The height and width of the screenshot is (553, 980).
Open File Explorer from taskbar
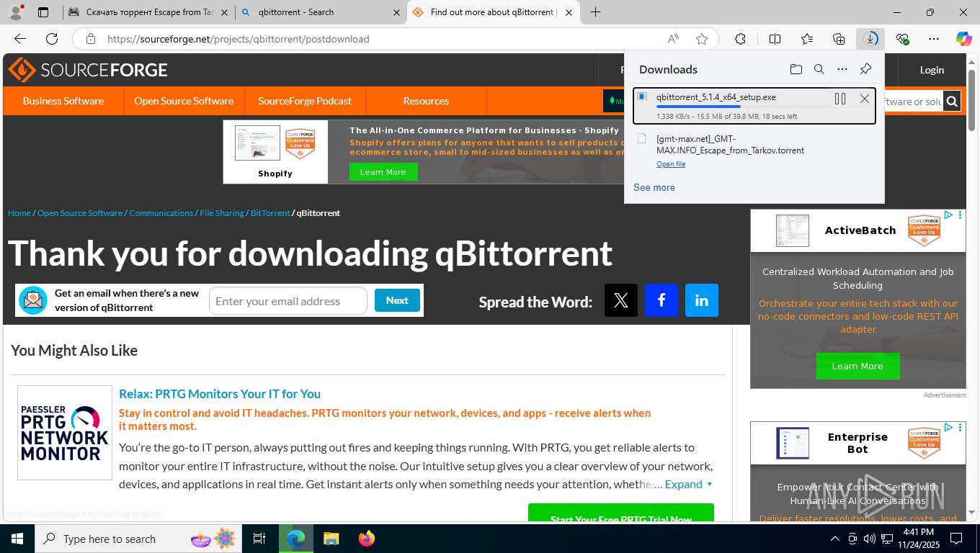[331, 539]
